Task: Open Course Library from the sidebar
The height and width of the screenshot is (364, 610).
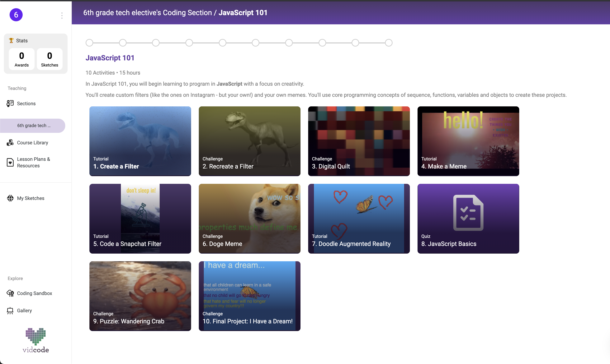Action: (x=32, y=143)
